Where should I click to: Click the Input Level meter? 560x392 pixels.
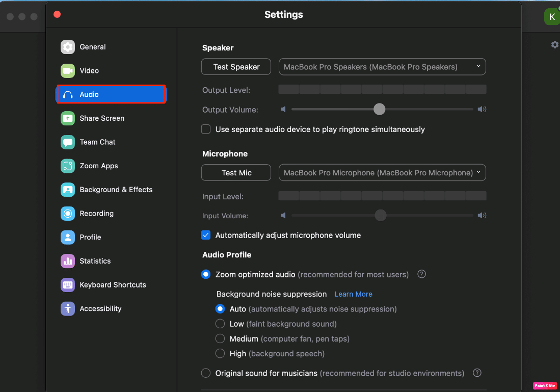coord(382,195)
